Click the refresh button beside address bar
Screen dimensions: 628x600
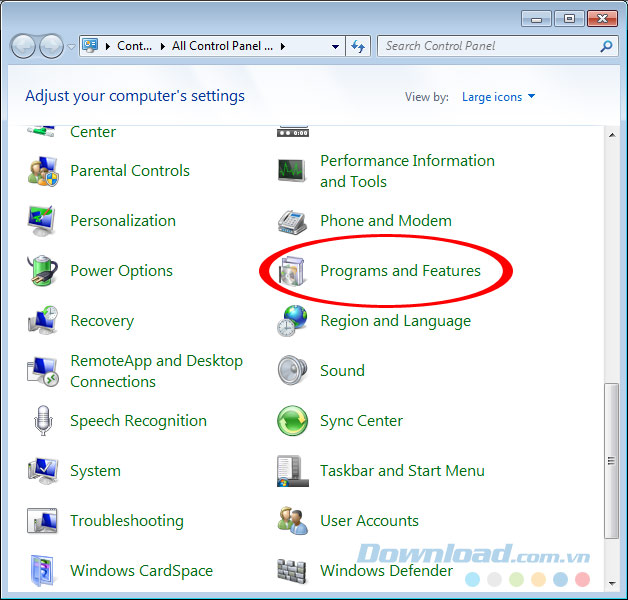click(358, 46)
